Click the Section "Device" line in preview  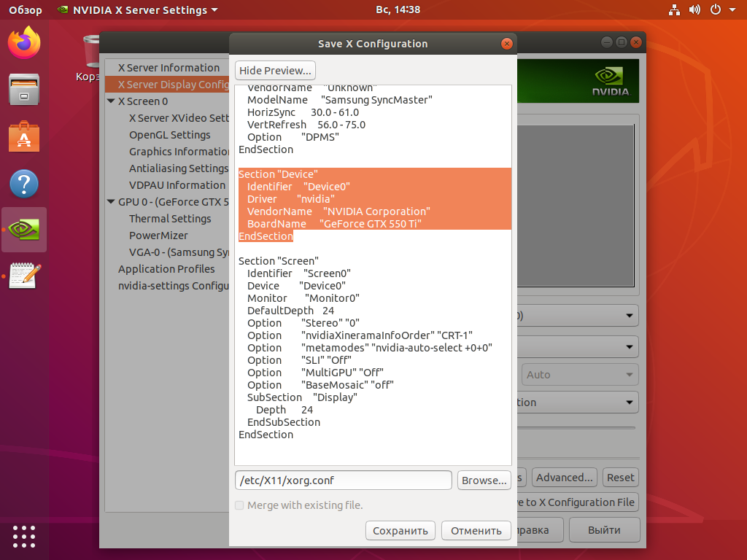point(278,174)
